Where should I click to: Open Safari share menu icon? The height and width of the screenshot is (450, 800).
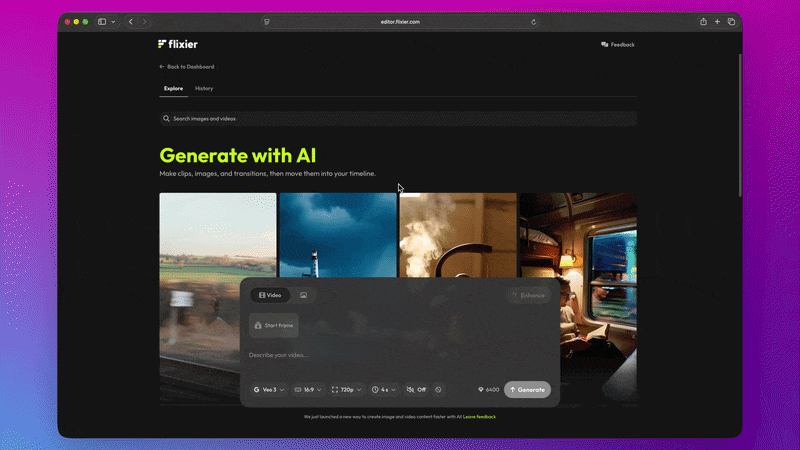pos(703,21)
